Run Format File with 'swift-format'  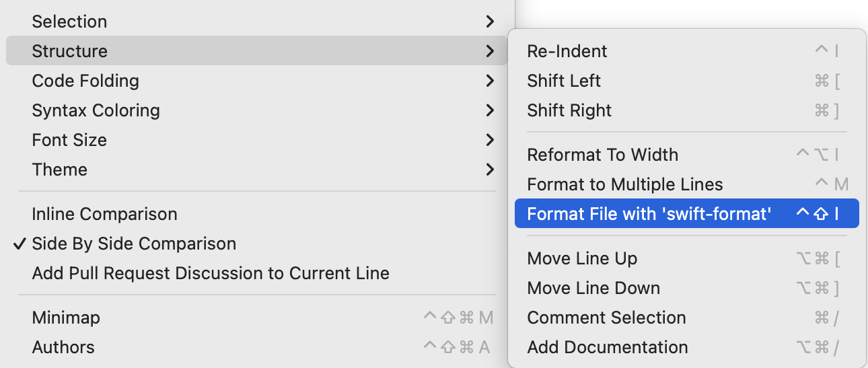click(x=649, y=214)
